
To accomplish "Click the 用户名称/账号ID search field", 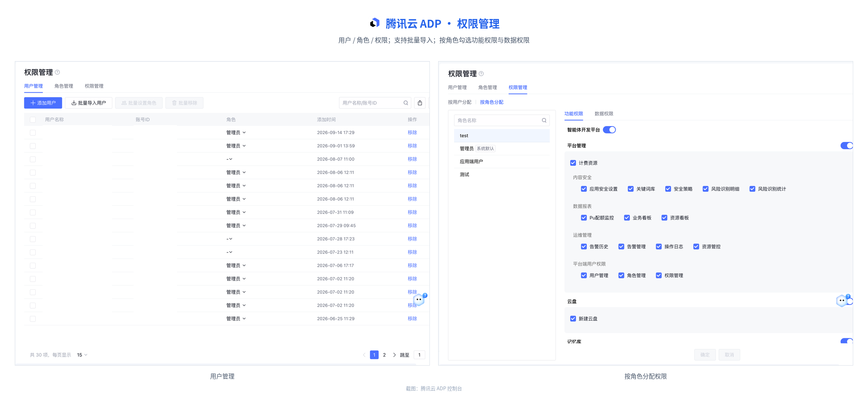I will tap(375, 103).
